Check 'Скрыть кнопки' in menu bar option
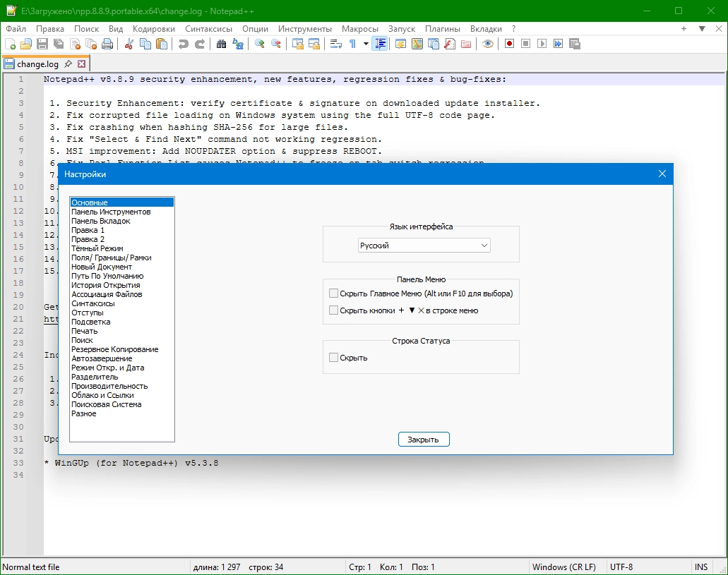Screen dimensions: 728x575 (333, 310)
